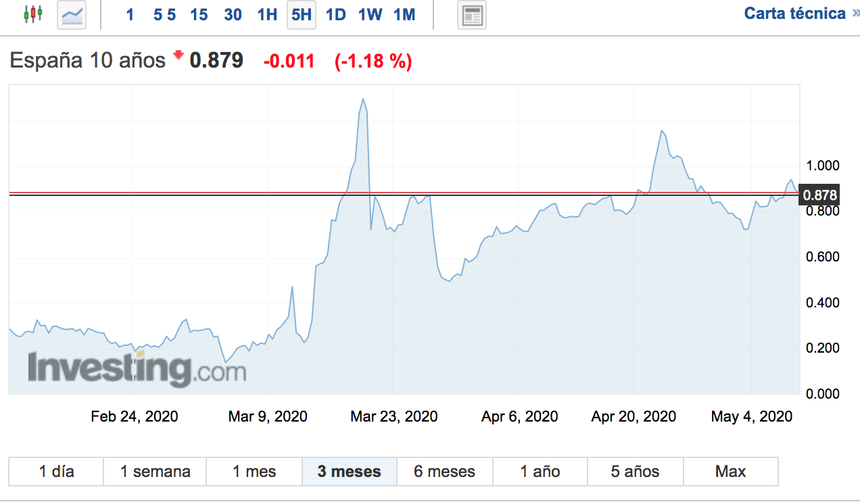Switch to the 1 año range
The width and height of the screenshot is (860, 504).
click(540, 472)
